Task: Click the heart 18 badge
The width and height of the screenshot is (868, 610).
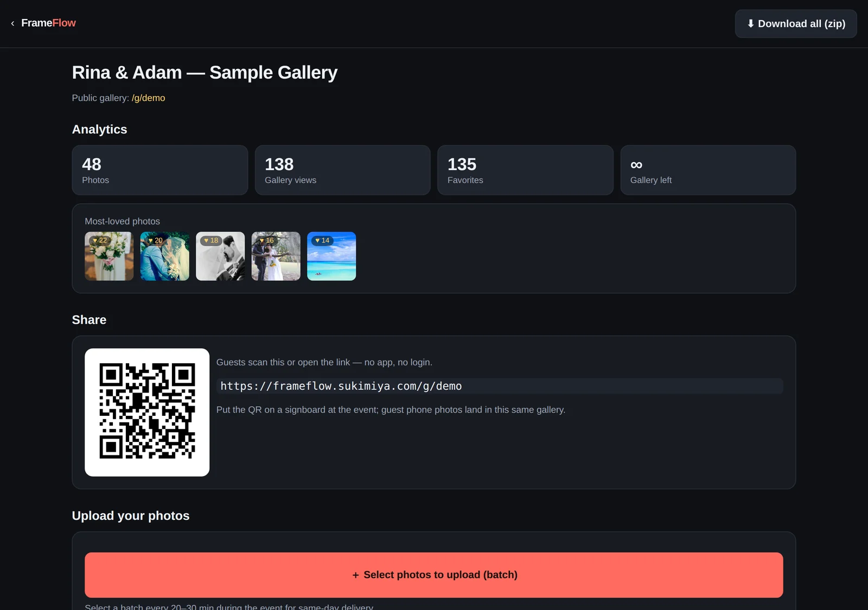Action: [x=211, y=240]
